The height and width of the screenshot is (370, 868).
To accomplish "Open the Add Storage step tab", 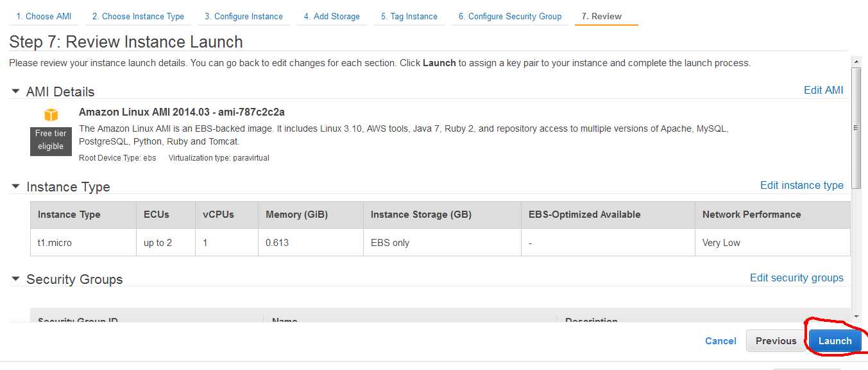I will 332,16.
